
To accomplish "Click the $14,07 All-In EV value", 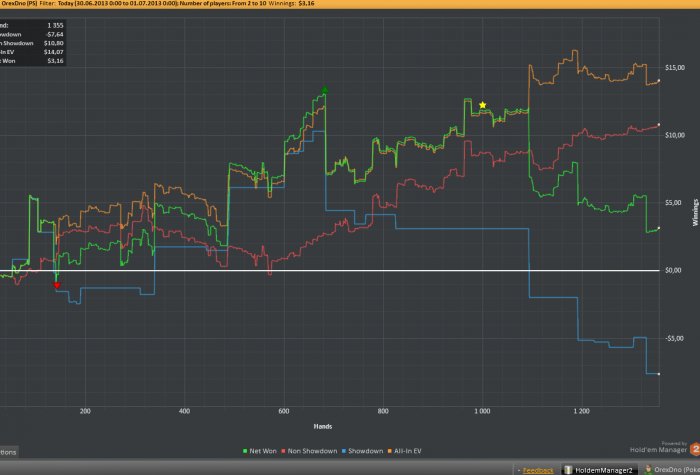I will (54, 52).
